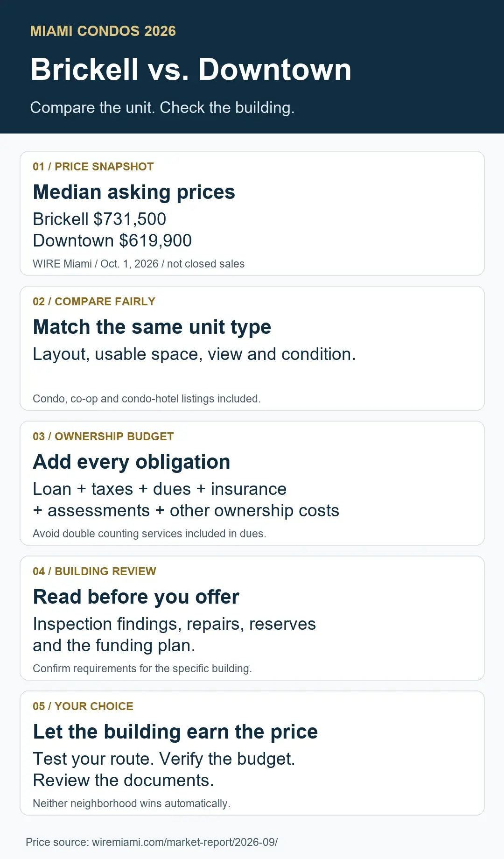Select the Downtown $619,900 price line
The width and height of the screenshot is (504, 859).
click(x=112, y=240)
